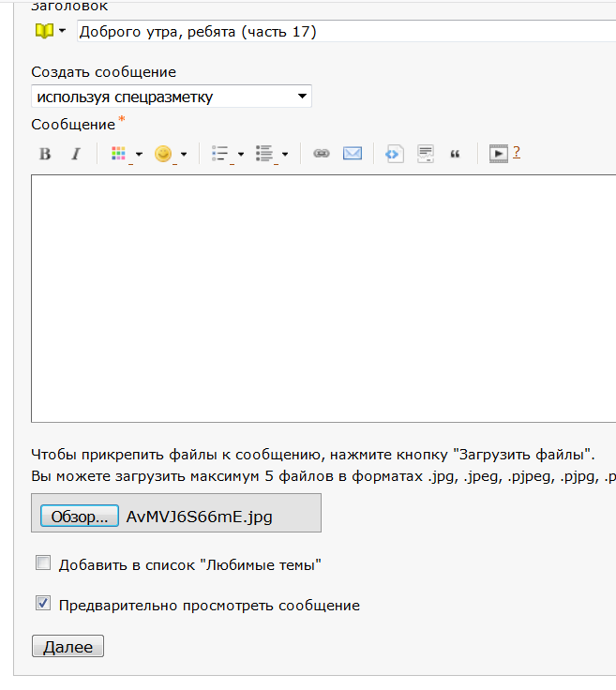Click the bulleted list icon
This screenshot has height=690, width=616.
pyautogui.click(x=220, y=154)
